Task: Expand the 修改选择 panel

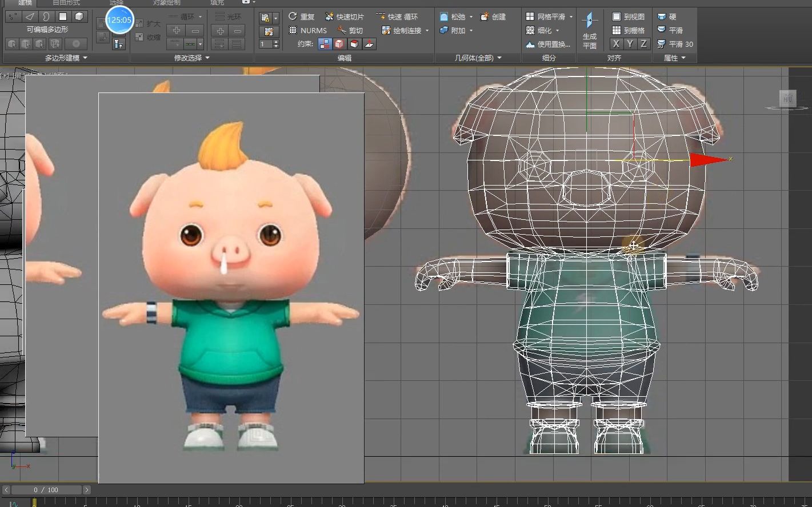Action: [192, 58]
